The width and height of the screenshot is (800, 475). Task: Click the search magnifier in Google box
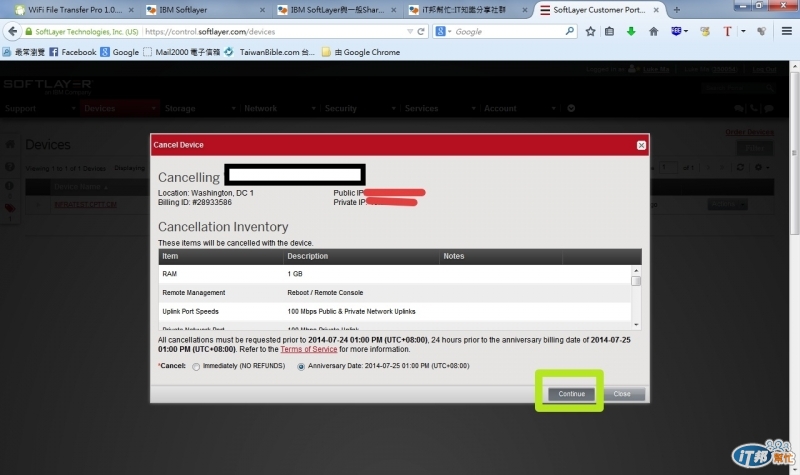569,31
